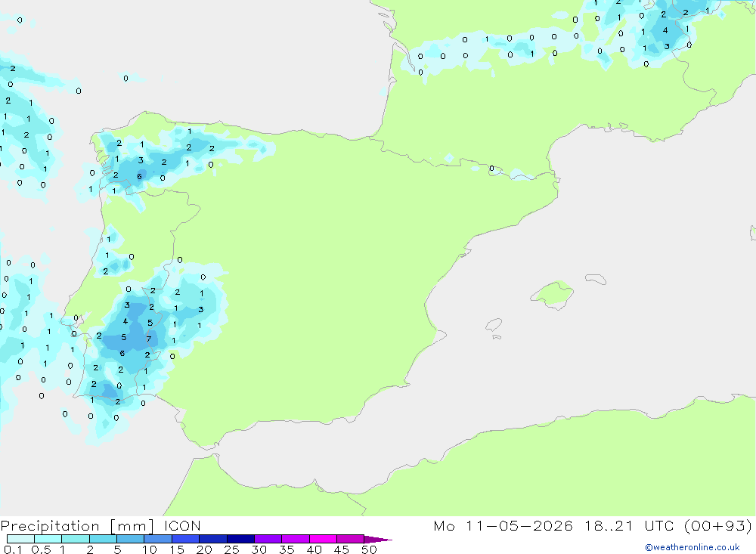
Task: Pick the 30–35 mm purple legend box
Action: pos(268,539)
